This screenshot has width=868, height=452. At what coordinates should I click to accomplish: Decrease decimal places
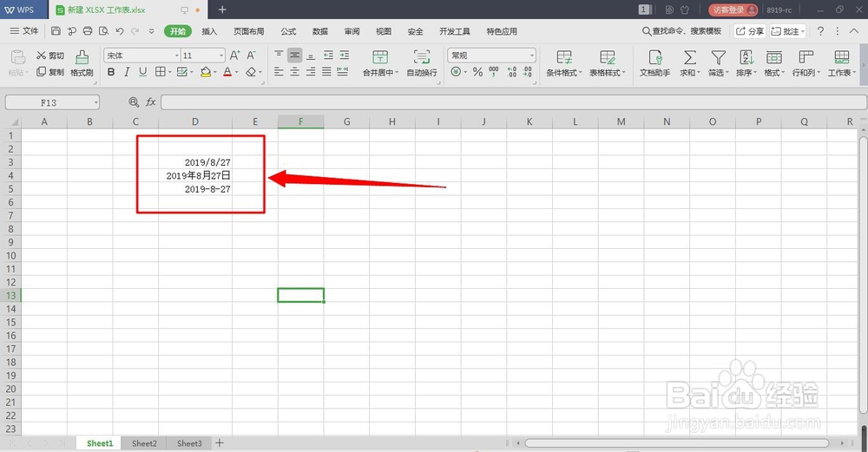527,72
